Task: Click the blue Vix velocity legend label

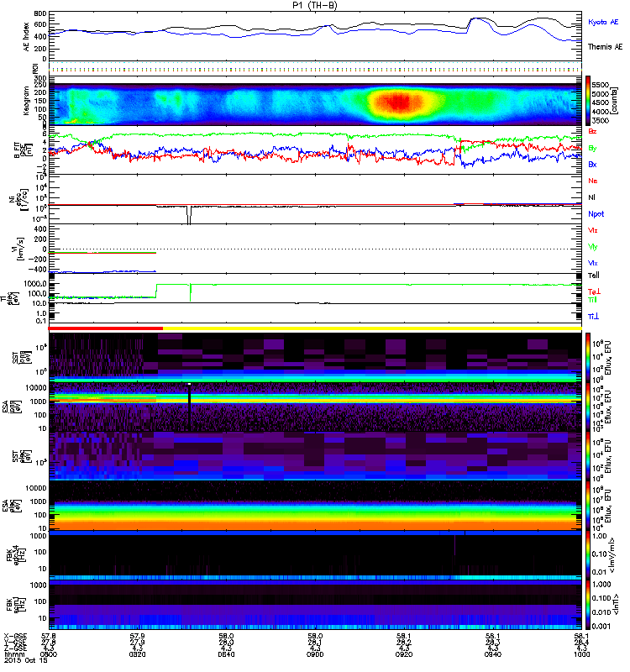Action: point(594,263)
